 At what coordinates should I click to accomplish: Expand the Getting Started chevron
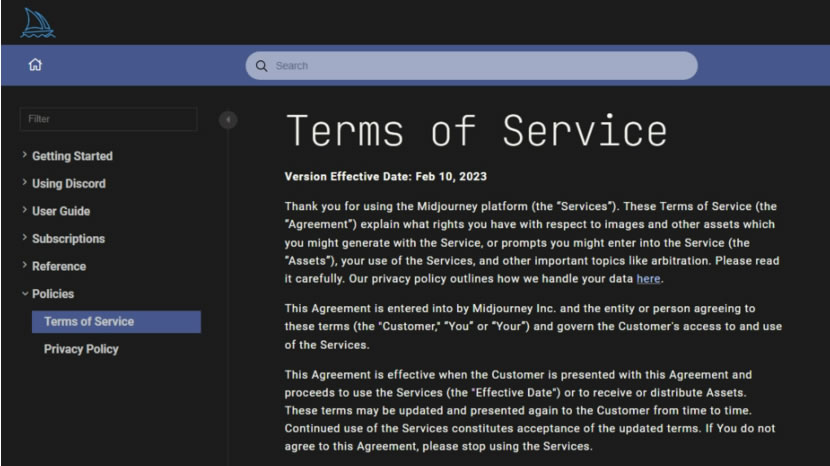tap(24, 155)
